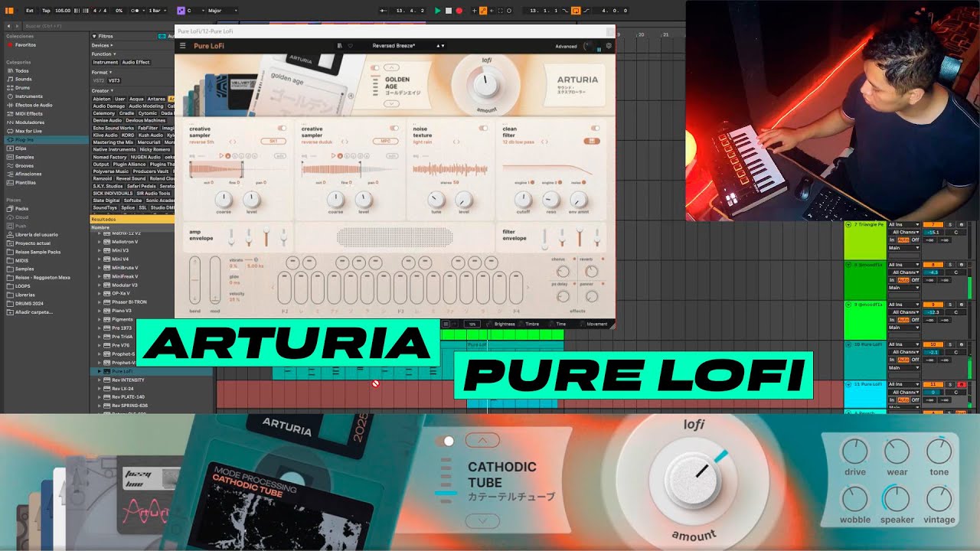
Task: Select VST3 format filter tag
Action: [114, 80]
